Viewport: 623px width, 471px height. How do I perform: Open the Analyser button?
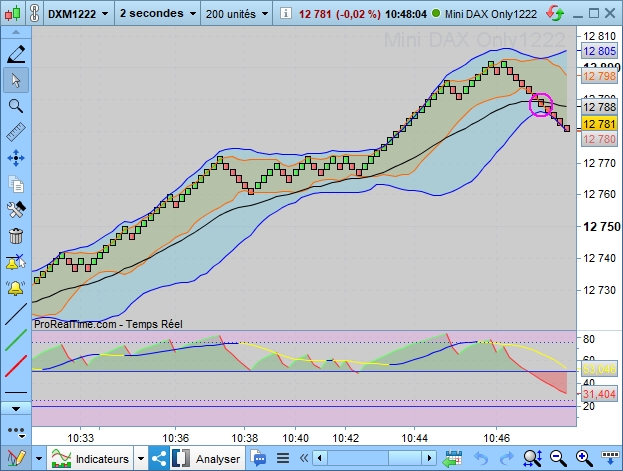pos(207,459)
